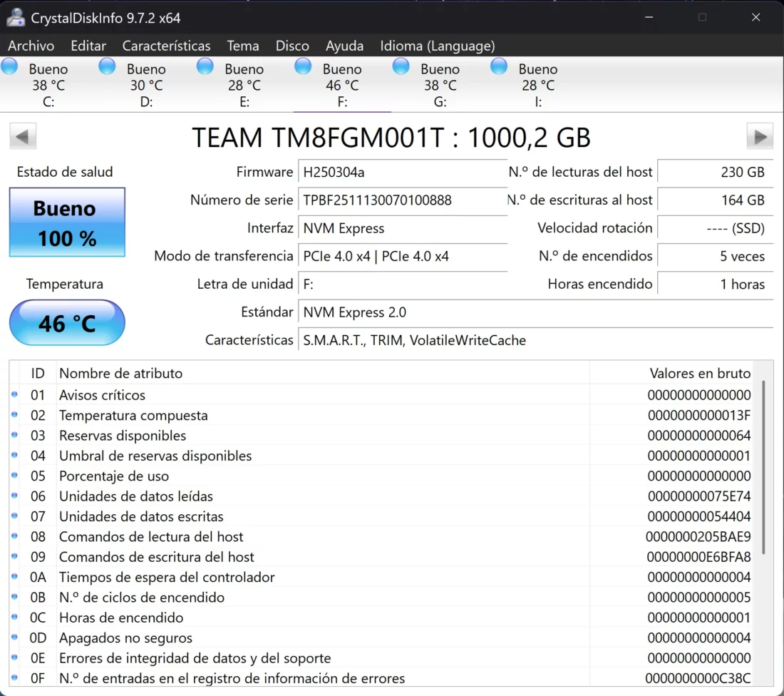
Task: Click status dot for Temperatura compuesta row
Action: pyautogui.click(x=14, y=415)
